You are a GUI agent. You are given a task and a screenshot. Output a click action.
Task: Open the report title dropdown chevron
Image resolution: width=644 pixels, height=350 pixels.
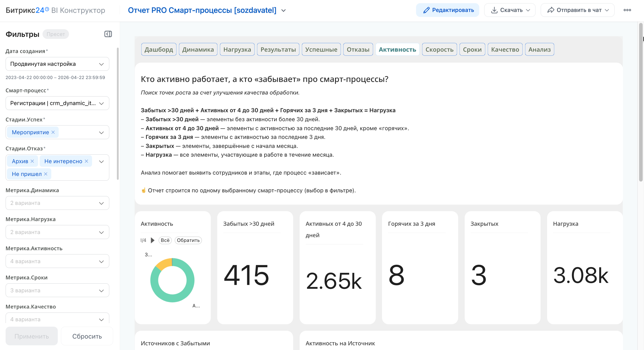(x=284, y=11)
